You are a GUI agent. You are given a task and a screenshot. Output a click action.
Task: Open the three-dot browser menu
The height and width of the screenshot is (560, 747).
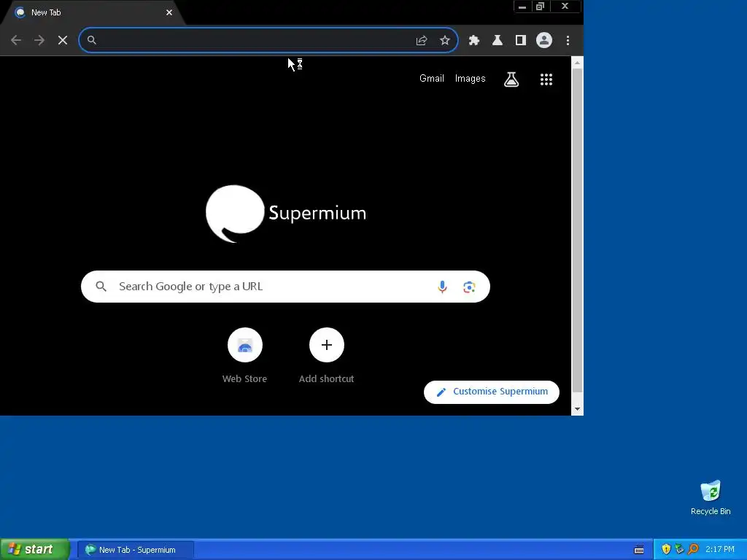click(x=568, y=41)
